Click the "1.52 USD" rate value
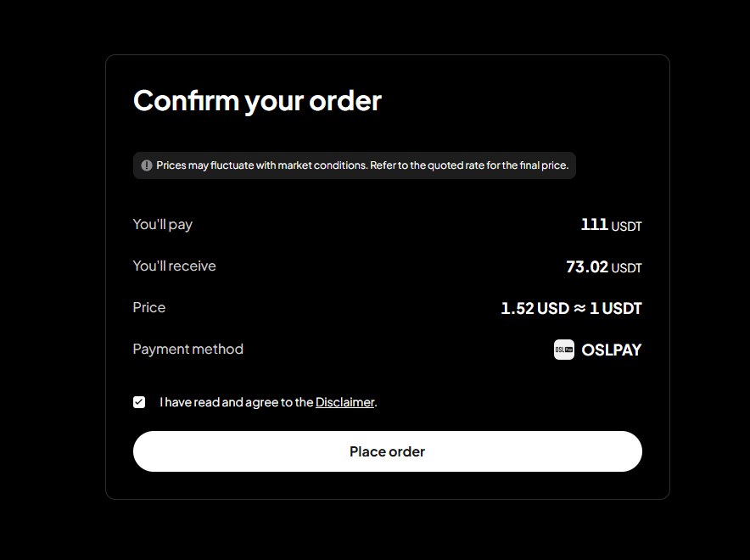This screenshot has width=750, height=560. point(535,309)
